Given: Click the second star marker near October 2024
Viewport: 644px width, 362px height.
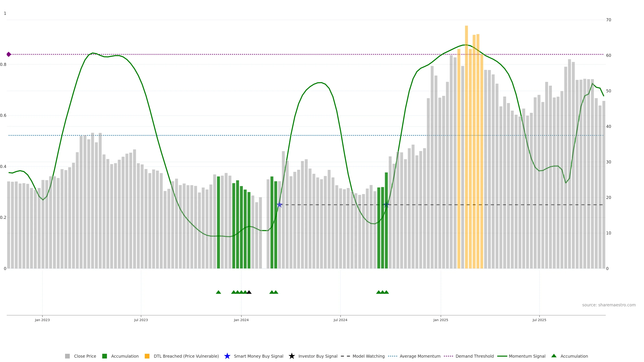Looking at the screenshot, I should [386, 205].
